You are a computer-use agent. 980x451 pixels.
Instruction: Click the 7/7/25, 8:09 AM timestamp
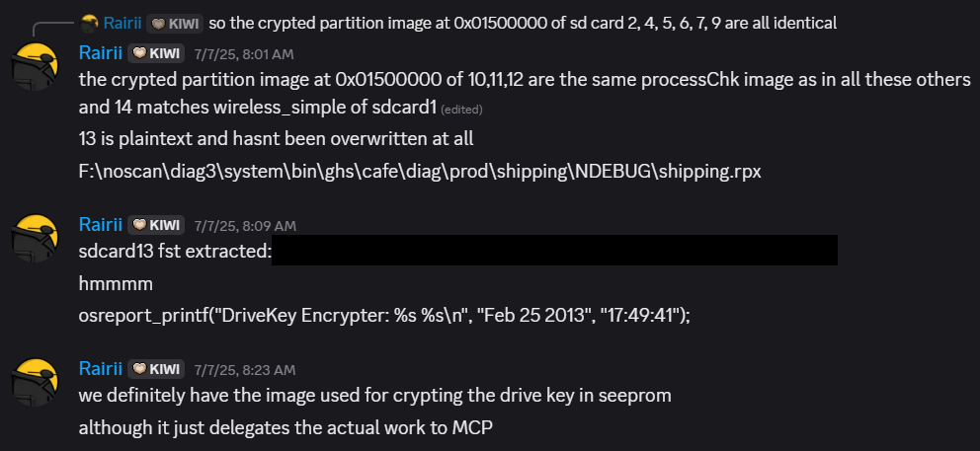click(245, 225)
